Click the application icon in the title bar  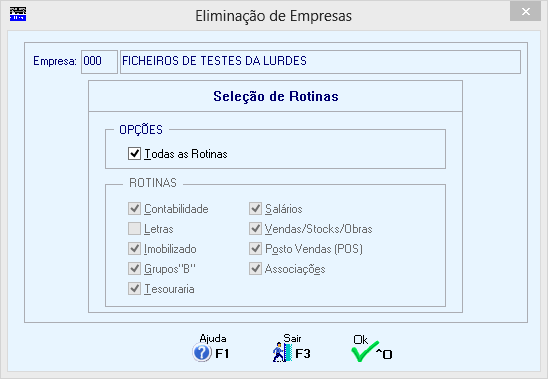(18, 14)
